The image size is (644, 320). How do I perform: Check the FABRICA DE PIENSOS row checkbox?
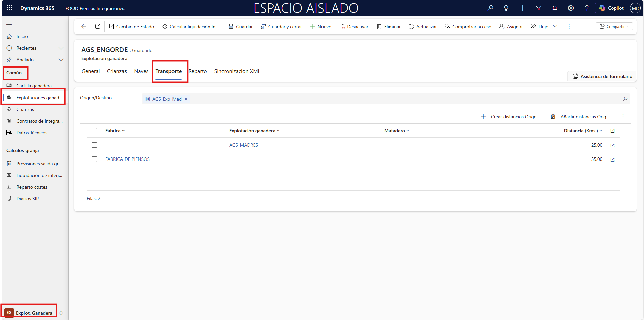pyautogui.click(x=94, y=159)
